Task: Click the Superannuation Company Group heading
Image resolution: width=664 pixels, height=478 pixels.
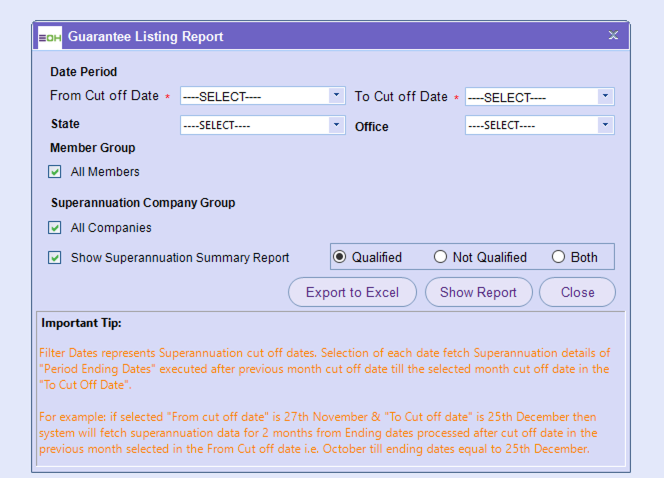Action: pyautogui.click(x=142, y=203)
